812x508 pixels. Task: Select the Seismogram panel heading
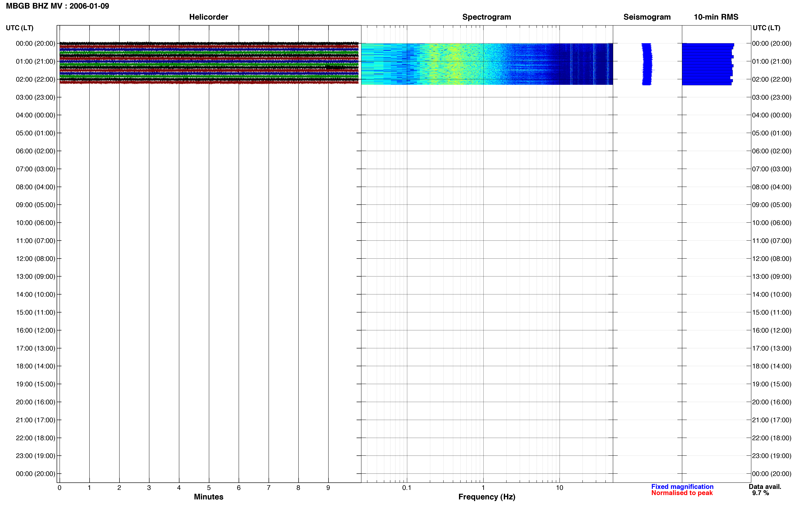point(647,17)
